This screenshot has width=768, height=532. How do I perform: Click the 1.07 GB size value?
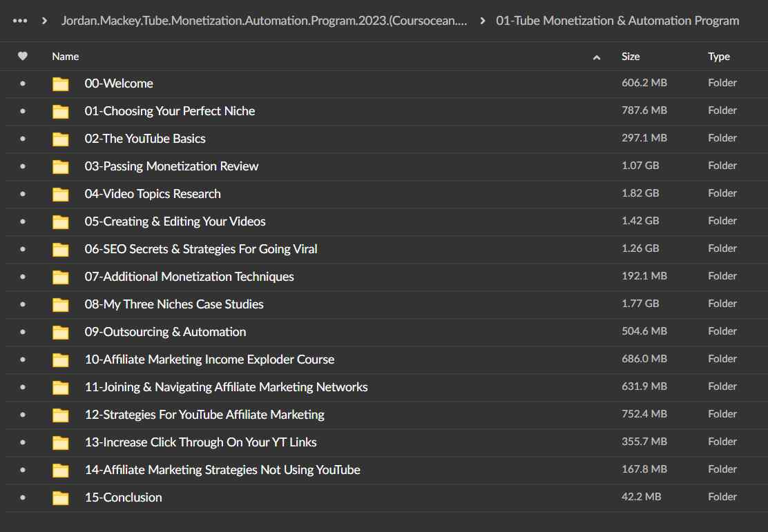pos(640,166)
